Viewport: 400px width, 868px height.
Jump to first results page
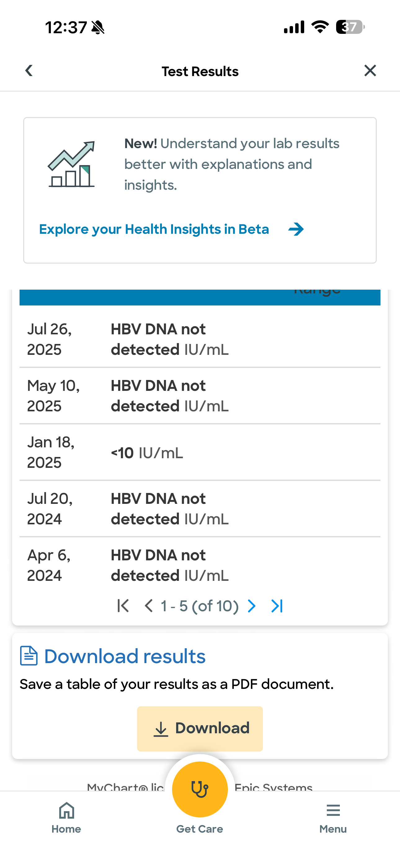123,606
